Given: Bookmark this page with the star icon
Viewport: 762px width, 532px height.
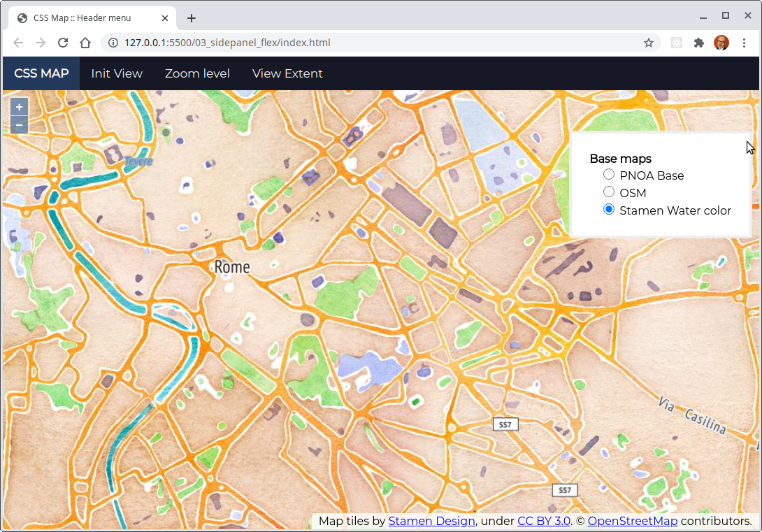Looking at the screenshot, I should (x=648, y=43).
